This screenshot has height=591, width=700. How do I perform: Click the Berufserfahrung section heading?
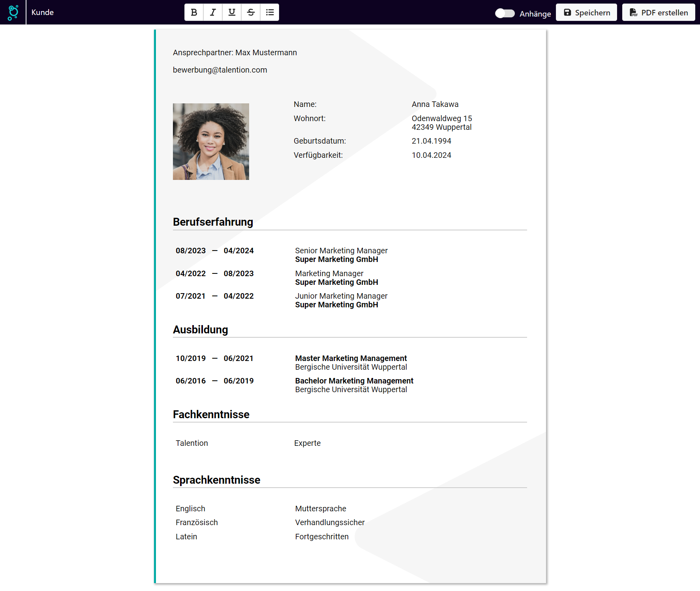click(213, 222)
